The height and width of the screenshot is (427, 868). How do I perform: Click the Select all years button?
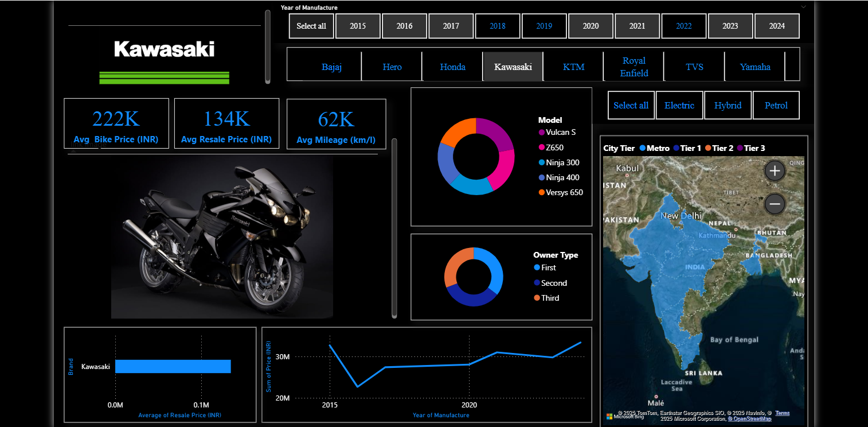(311, 26)
